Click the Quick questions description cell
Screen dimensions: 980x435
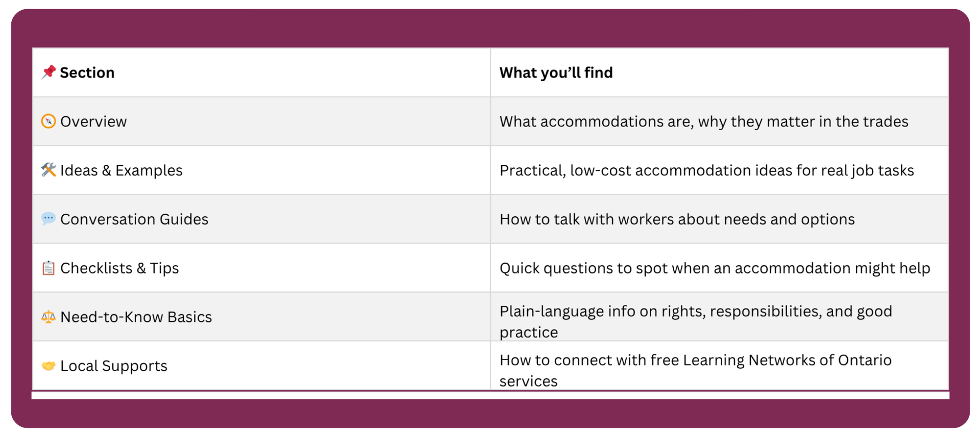715,268
